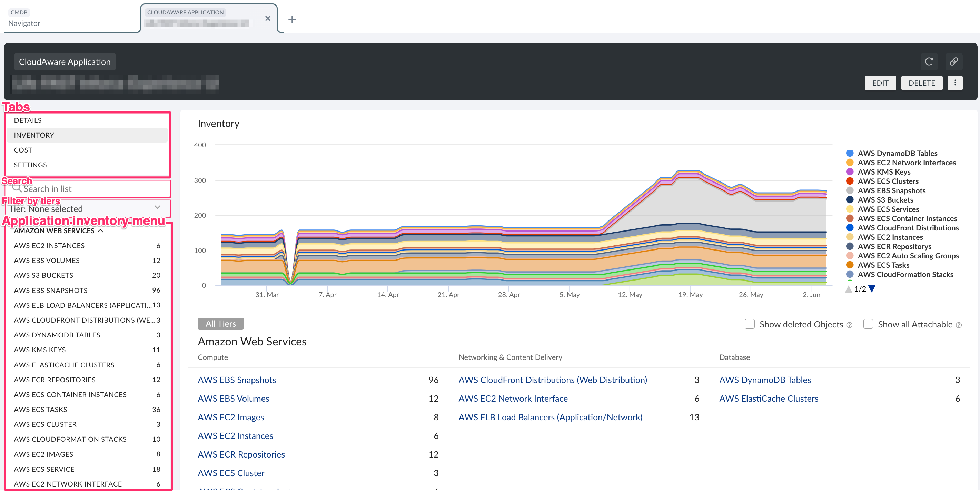
Task: Open the three-dot overflow menu
Action: click(955, 82)
